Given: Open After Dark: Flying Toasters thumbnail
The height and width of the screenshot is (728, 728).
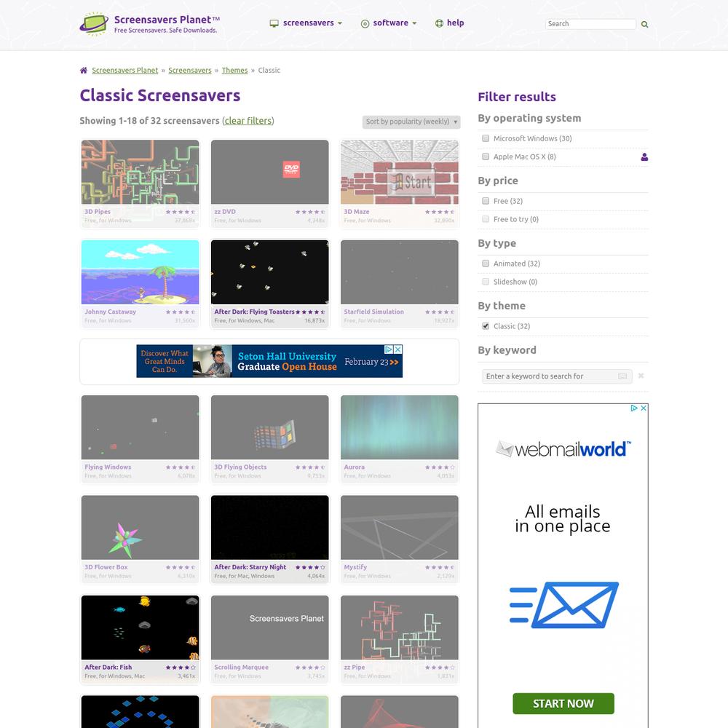Looking at the screenshot, I should pyautogui.click(x=270, y=272).
